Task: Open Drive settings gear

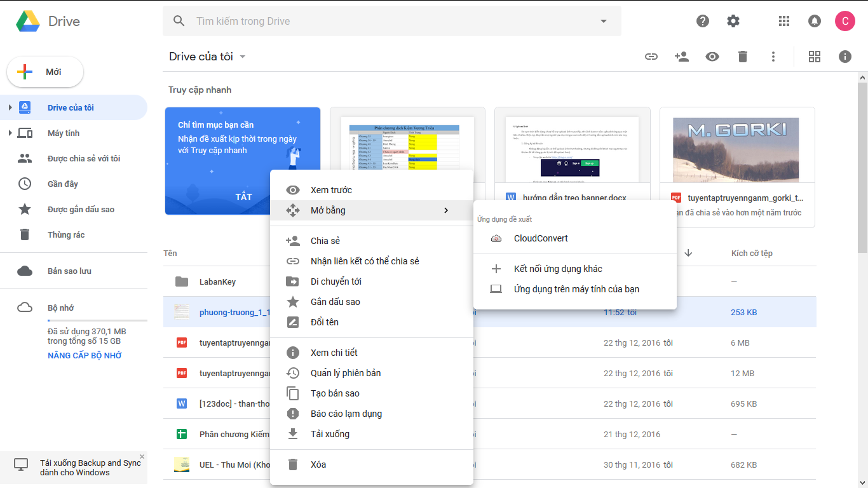Action: click(733, 21)
